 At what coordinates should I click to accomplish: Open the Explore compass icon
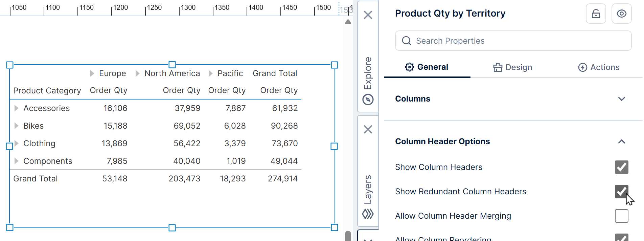pos(368,100)
